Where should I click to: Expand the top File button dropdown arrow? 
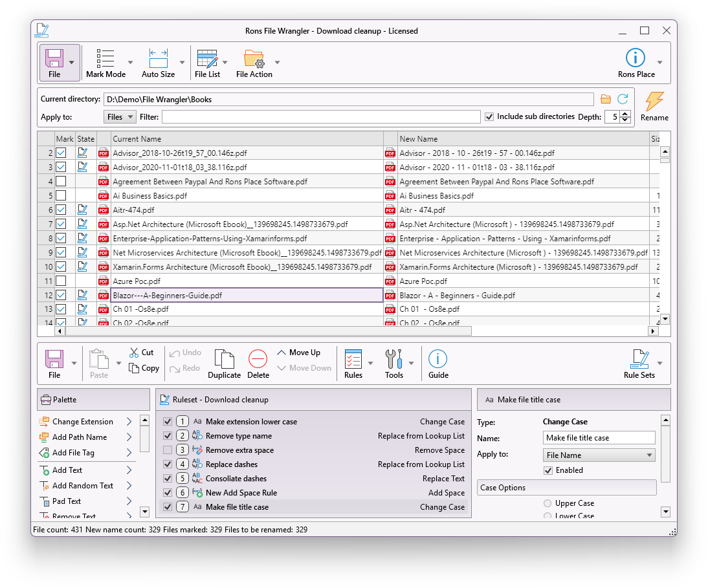(71, 63)
